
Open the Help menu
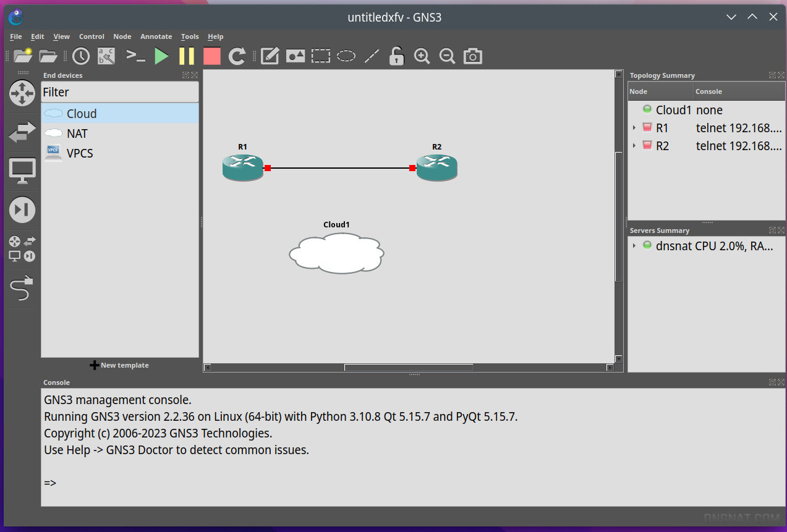coord(215,36)
